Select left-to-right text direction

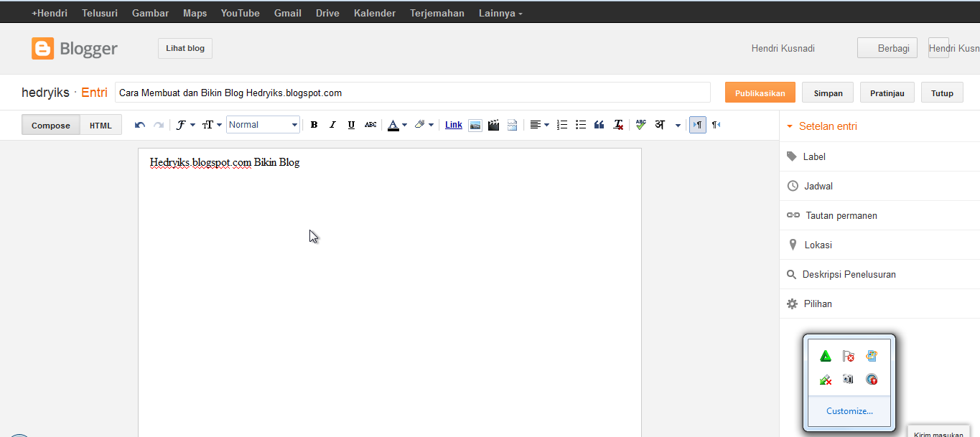[x=697, y=125]
